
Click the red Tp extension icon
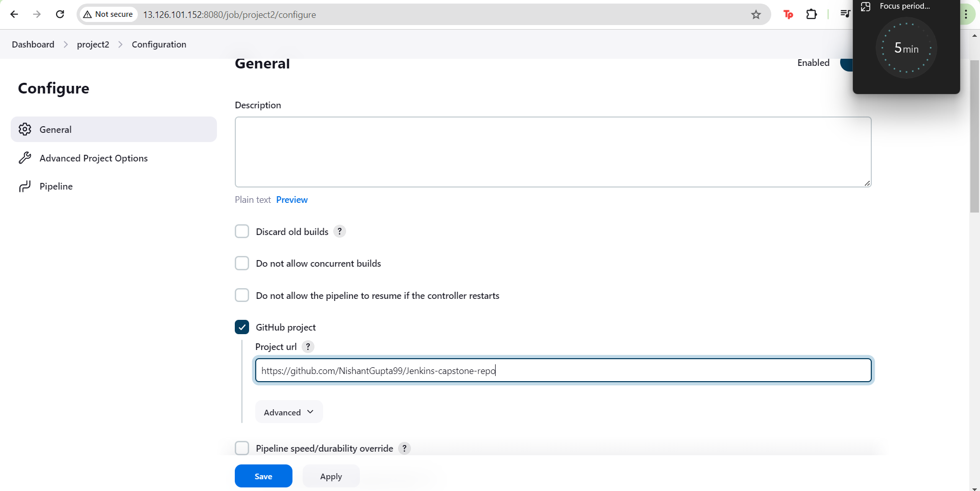point(788,15)
